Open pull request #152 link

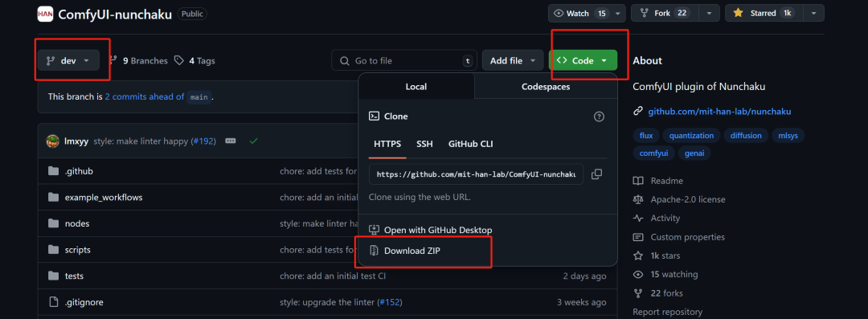(x=389, y=302)
